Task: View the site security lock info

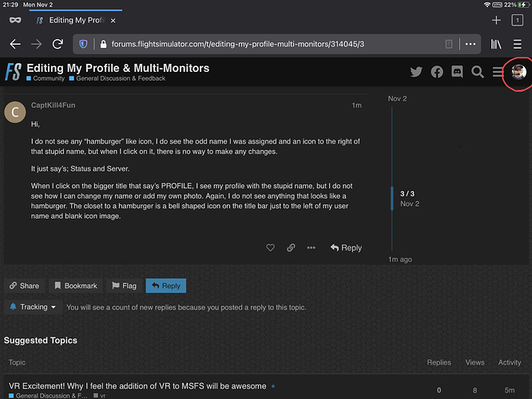Action: coord(104,44)
